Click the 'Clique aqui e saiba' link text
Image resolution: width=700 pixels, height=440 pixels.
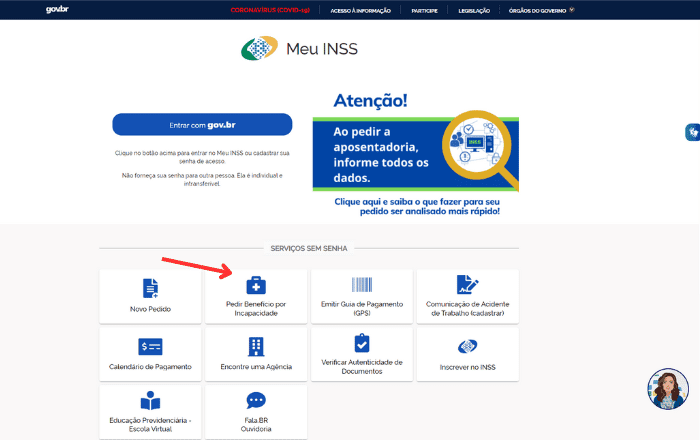click(417, 207)
